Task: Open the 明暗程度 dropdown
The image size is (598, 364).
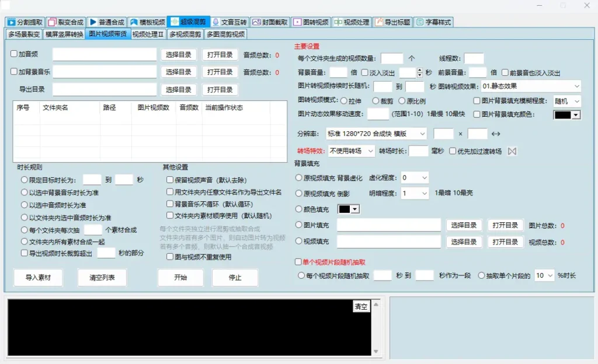Action: pyautogui.click(x=414, y=194)
